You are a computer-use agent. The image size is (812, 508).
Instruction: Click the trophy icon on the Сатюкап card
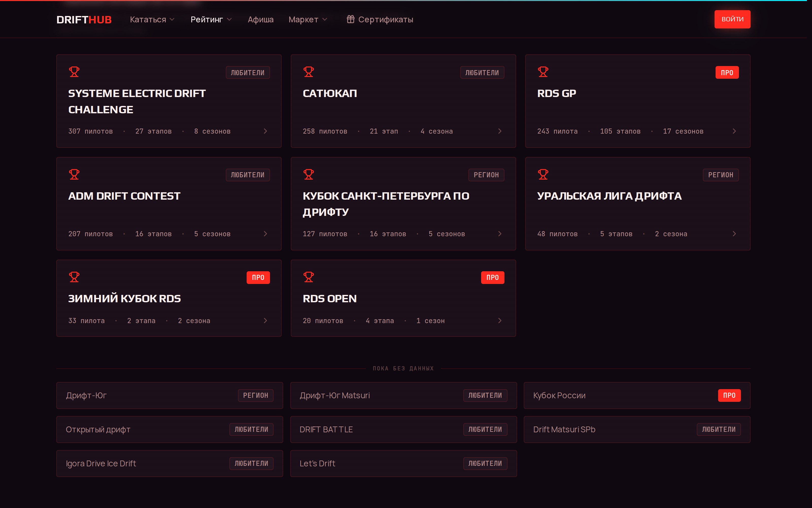coord(308,72)
